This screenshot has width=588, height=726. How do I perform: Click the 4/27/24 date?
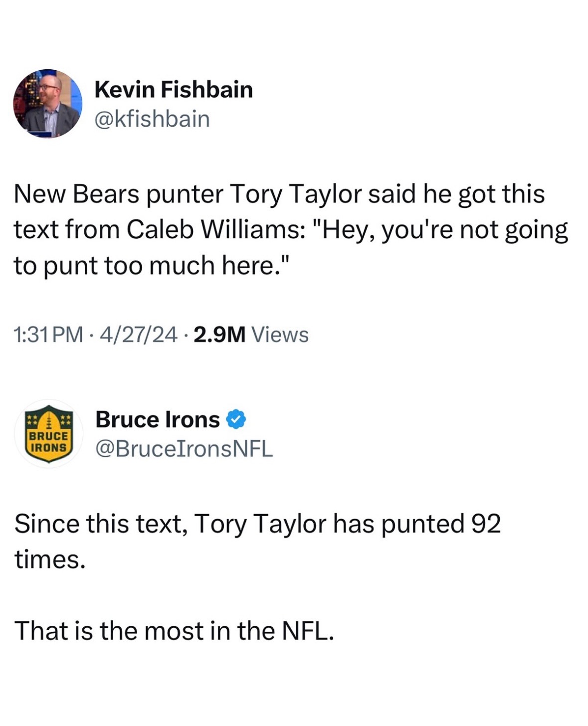[x=139, y=335]
